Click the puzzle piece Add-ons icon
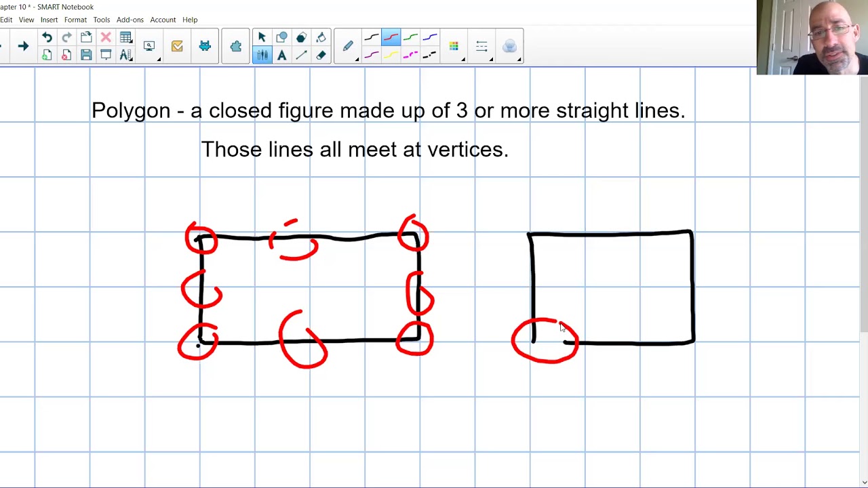Screen dimensions: 868x488 (236, 46)
